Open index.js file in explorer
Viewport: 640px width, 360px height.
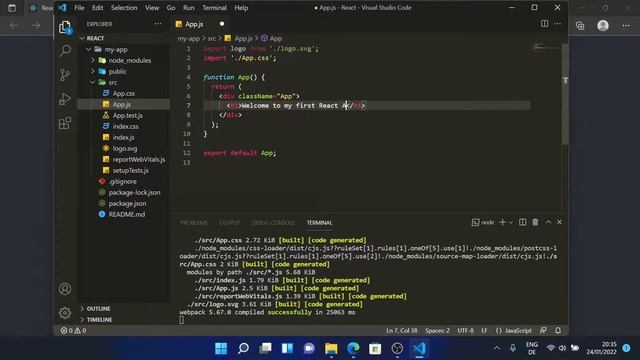click(x=123, y=137)
